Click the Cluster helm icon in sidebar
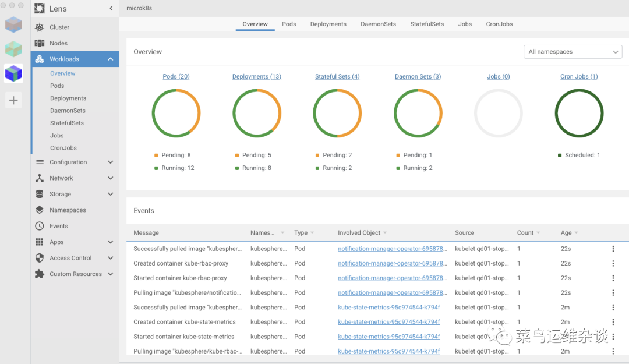 pyautogui.click(x=40, y=27)
